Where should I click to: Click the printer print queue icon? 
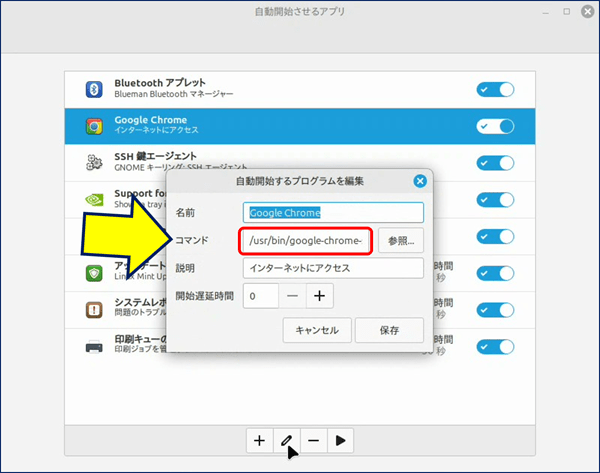click(x=94, y=347)
